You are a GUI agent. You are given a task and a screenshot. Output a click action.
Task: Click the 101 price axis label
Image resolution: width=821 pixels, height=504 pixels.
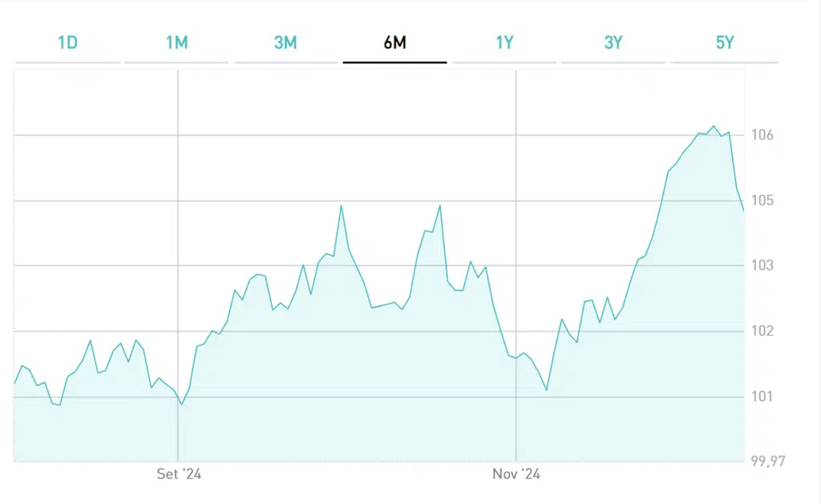pyautogui.click(x=762, y=397)
